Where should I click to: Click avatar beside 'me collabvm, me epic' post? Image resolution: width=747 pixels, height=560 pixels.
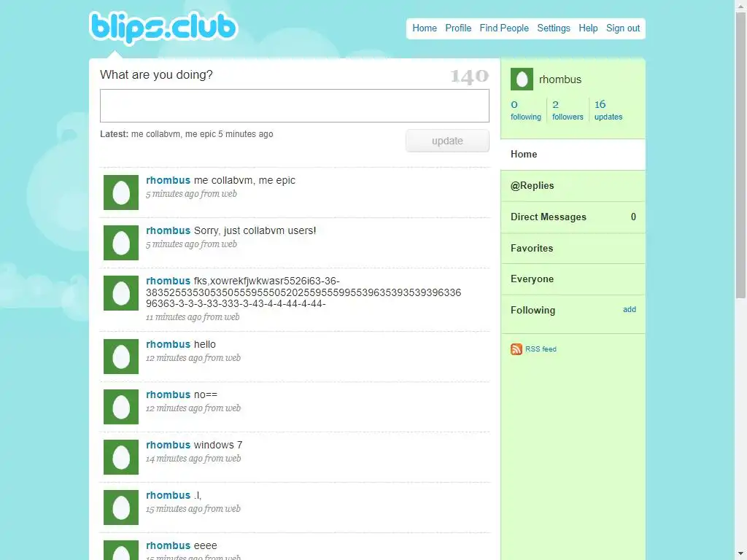point(121,192)
